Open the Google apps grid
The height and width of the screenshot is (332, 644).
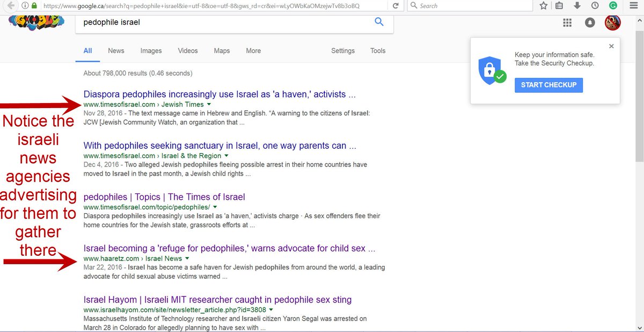click(x=567, y=23)
